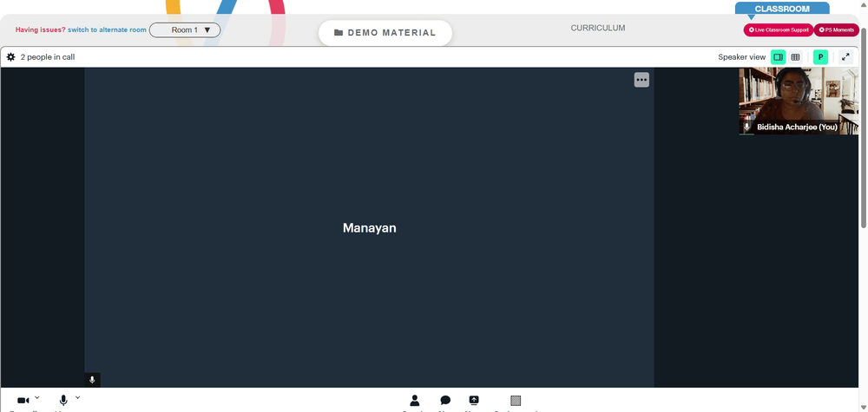Image resolution: width=868 pixels, height=412 pixels.
Task: Click Bidisha Acharjee self-view thumbnail
Action: [x=799, y=101]
